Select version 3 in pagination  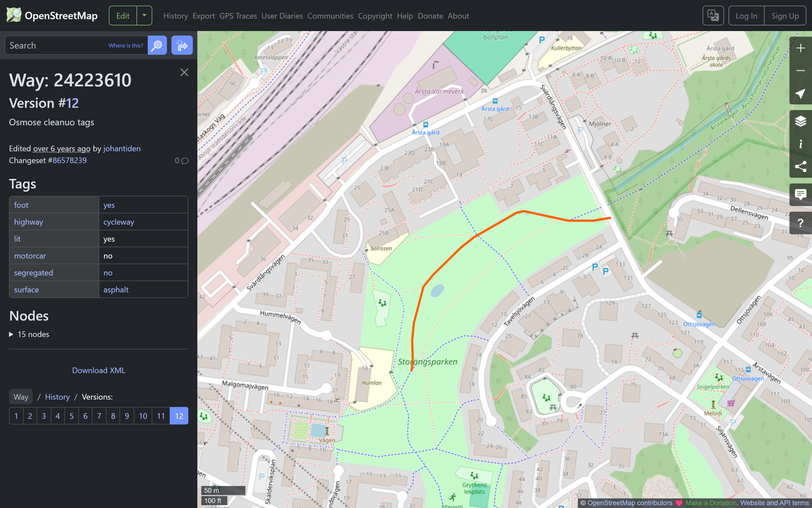pos(44,416)
